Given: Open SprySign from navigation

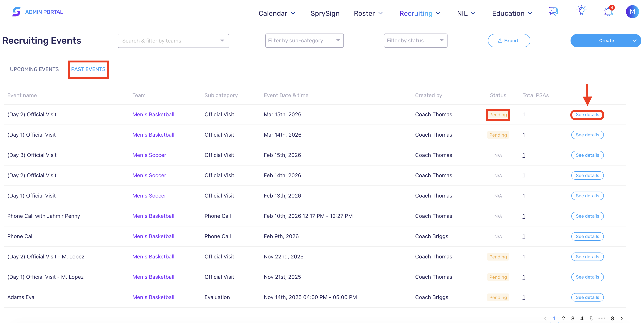Looking at the screenshot, I should (x=325, y=13).
